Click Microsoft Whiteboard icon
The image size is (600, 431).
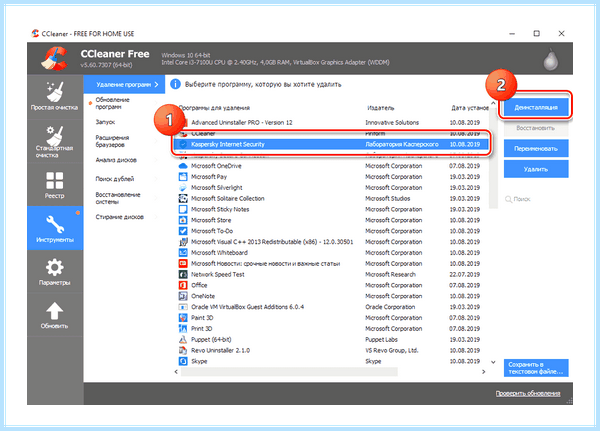point(183,253)
